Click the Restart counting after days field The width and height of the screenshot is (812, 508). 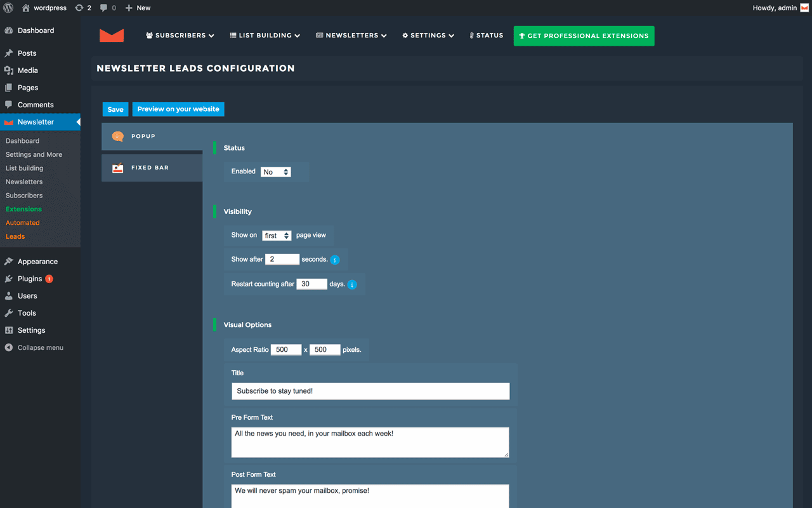312,284
